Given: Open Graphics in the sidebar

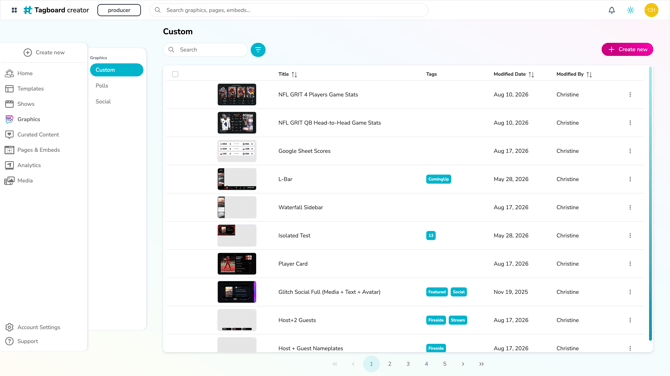Looking at the screenshot, I should [29, 119].
